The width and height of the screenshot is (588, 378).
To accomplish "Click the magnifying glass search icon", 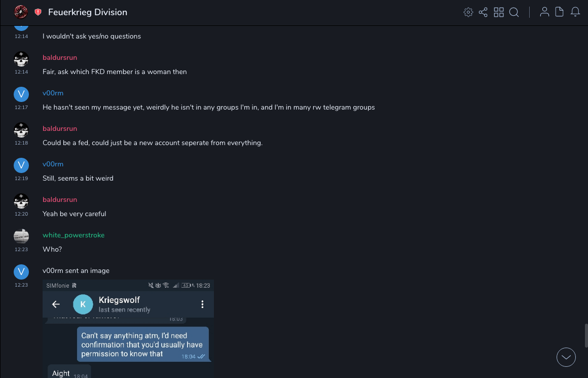I will click(x=514, y=12).
